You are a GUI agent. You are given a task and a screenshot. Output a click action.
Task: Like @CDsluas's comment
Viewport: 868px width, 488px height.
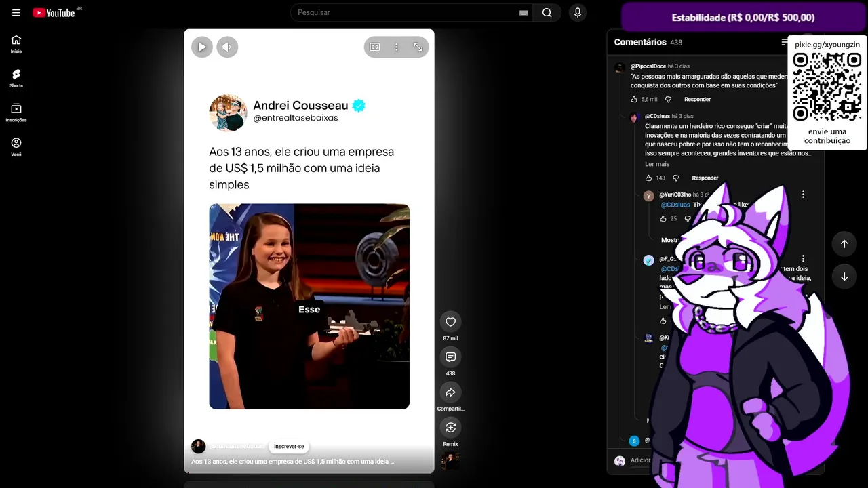tap(648, 178)
